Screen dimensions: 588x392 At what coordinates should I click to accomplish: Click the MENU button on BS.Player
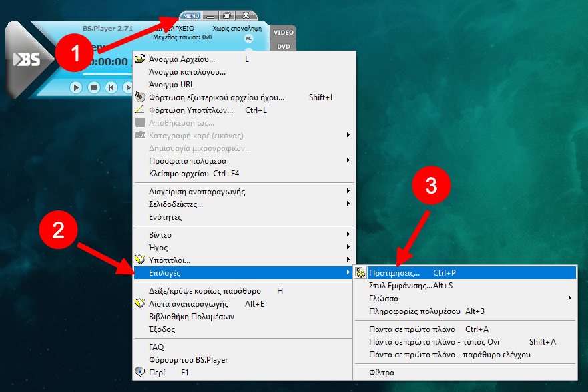click(x=190, y=15)
